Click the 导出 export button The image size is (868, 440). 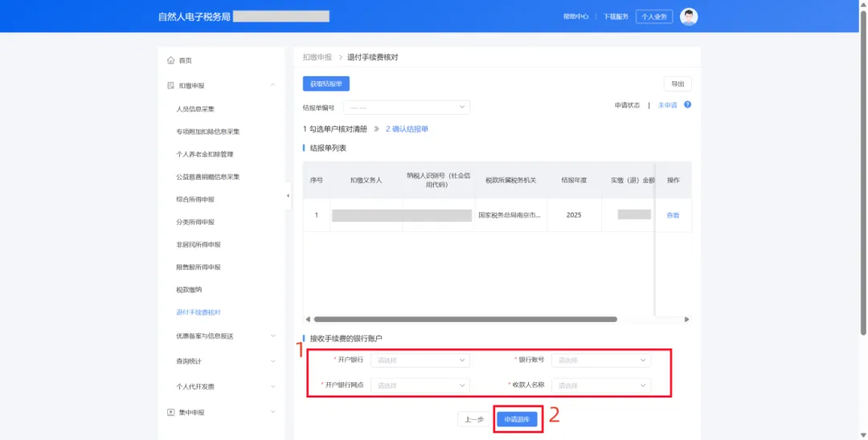pos(677,84)
